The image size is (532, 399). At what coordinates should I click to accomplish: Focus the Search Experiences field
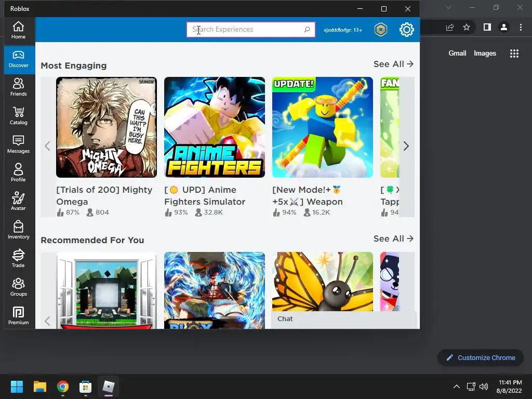[251, 30]
